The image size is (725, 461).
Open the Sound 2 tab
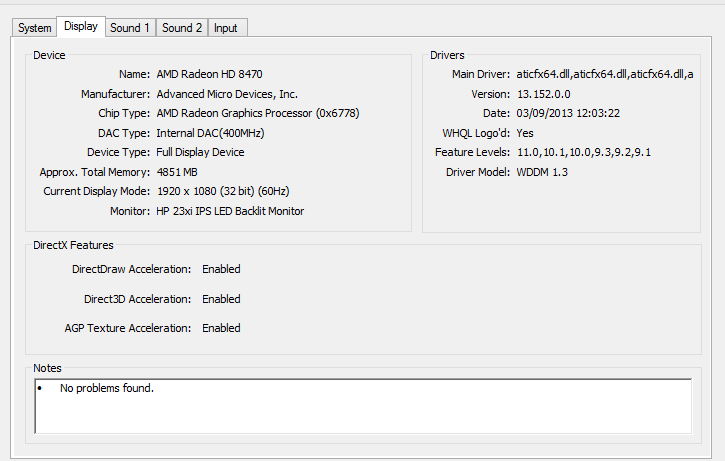point(182,28)
